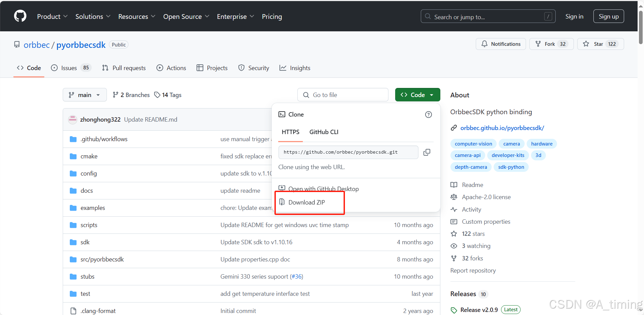Open the Pull requests tab
Image resolution: width=644 pixels, height=315 pixels.
[x=124, y=68]
